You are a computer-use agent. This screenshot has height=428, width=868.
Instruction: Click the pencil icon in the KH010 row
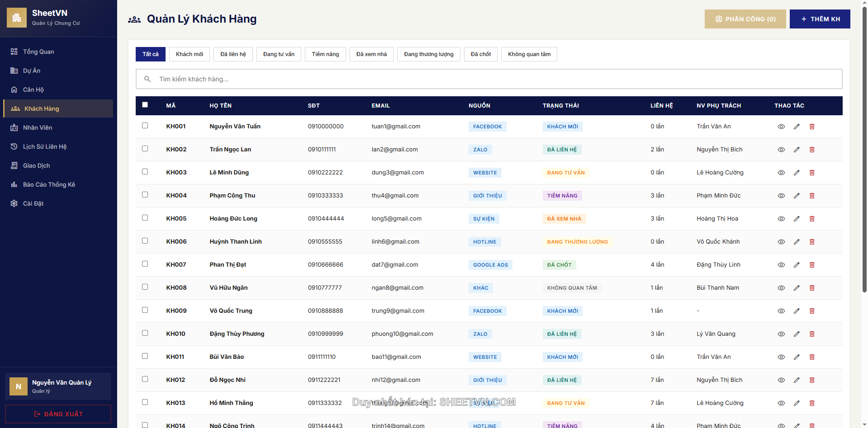797,334
